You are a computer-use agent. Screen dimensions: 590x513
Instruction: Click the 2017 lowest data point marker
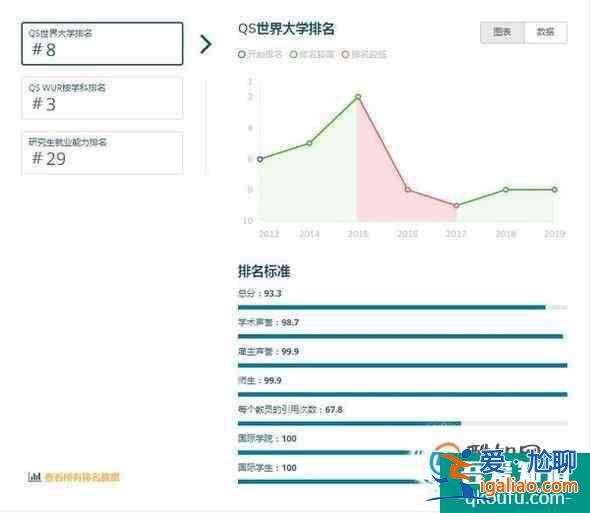pyautogui.click(x=456, y=206)
